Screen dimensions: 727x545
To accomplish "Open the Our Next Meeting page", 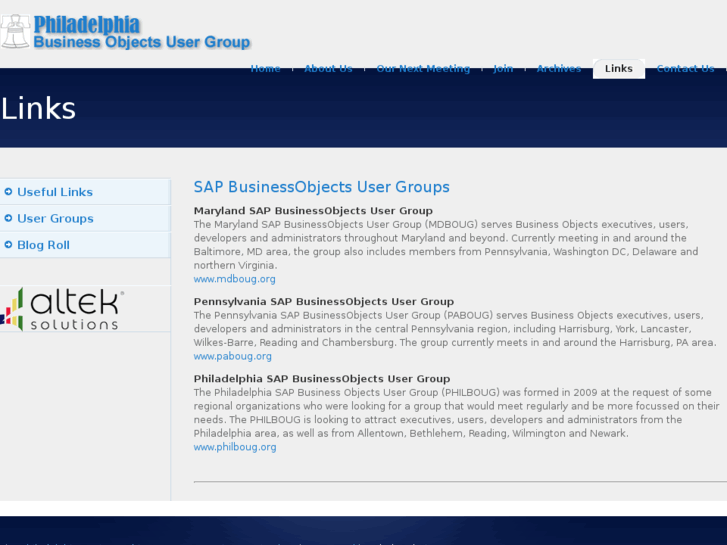I will (x=423, y=69).
